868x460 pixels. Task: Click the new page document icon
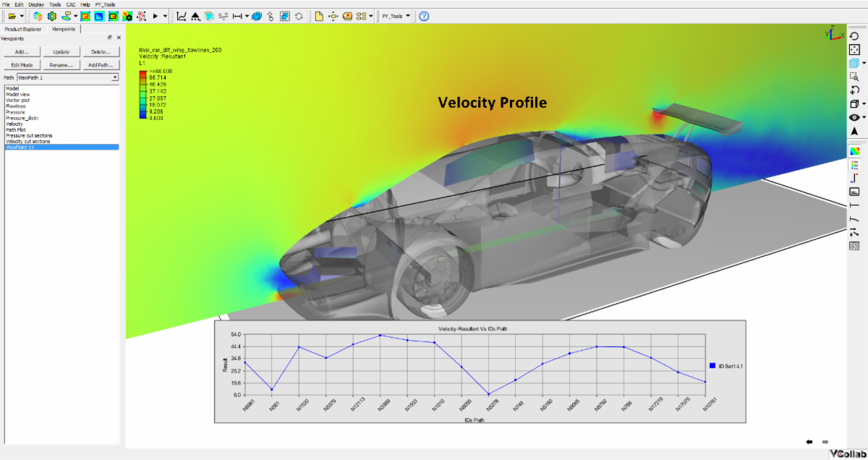coord(318,16)
